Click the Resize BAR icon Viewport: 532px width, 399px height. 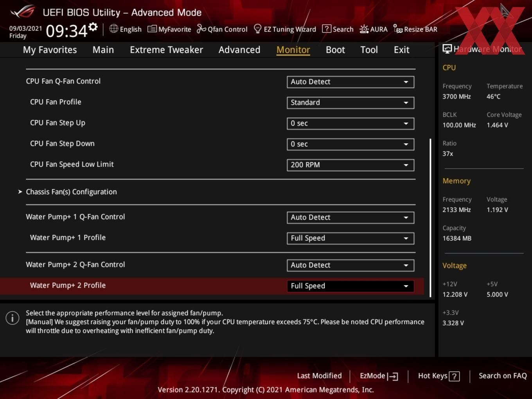(x=398, y=29)
